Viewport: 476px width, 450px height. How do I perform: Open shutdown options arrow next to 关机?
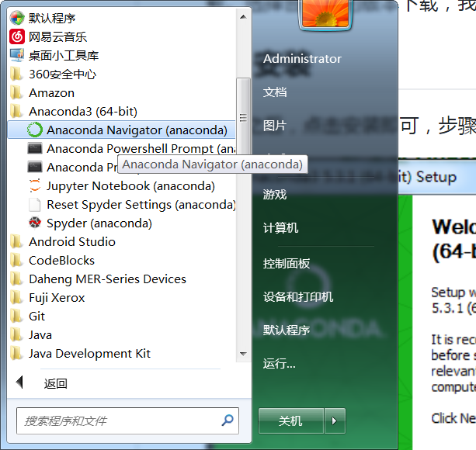point(335,421)
